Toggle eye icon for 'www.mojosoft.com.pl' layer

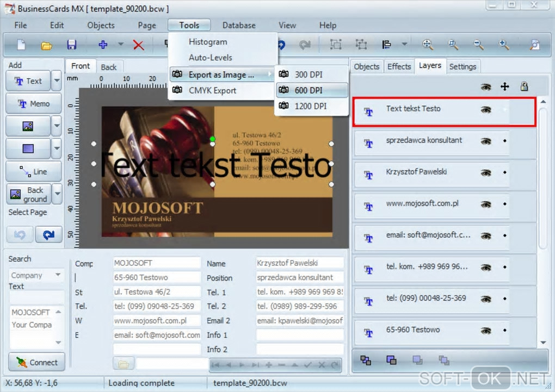(486, 204)
